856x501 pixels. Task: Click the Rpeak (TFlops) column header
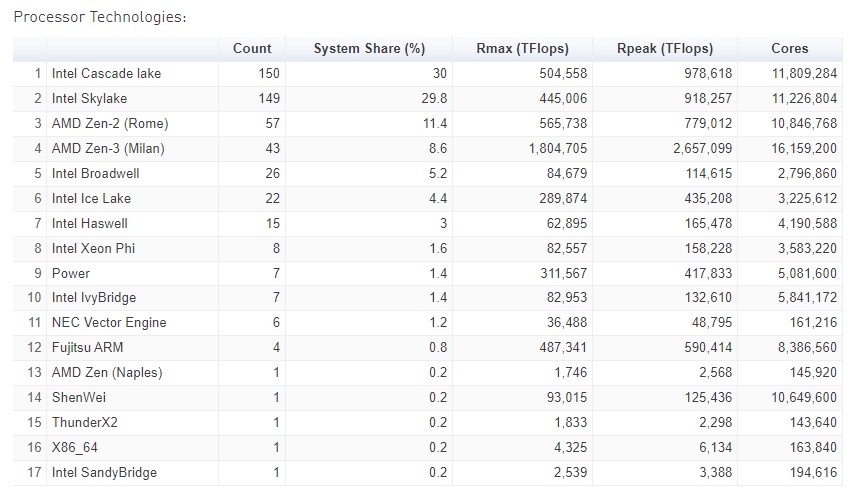[x=666, y=49]
